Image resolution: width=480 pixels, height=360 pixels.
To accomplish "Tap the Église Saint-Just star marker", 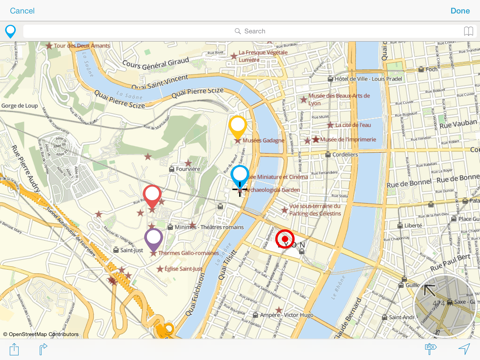I will click(160, 269).
